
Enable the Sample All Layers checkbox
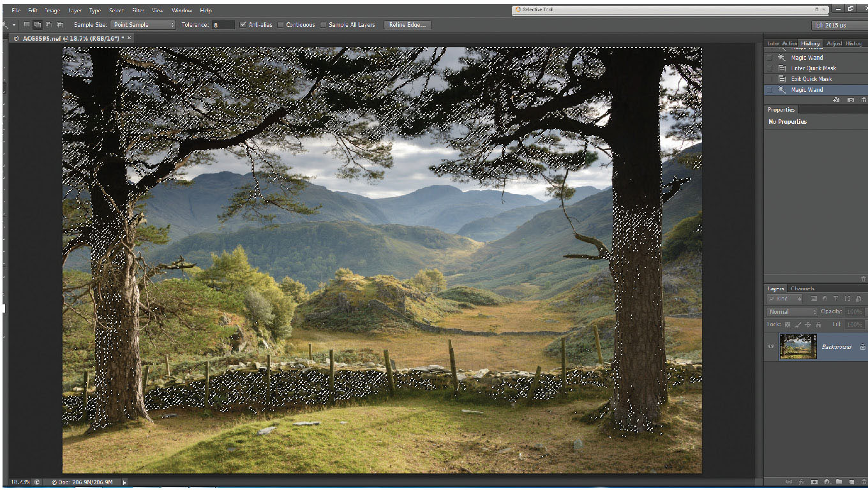click(324, 25)
